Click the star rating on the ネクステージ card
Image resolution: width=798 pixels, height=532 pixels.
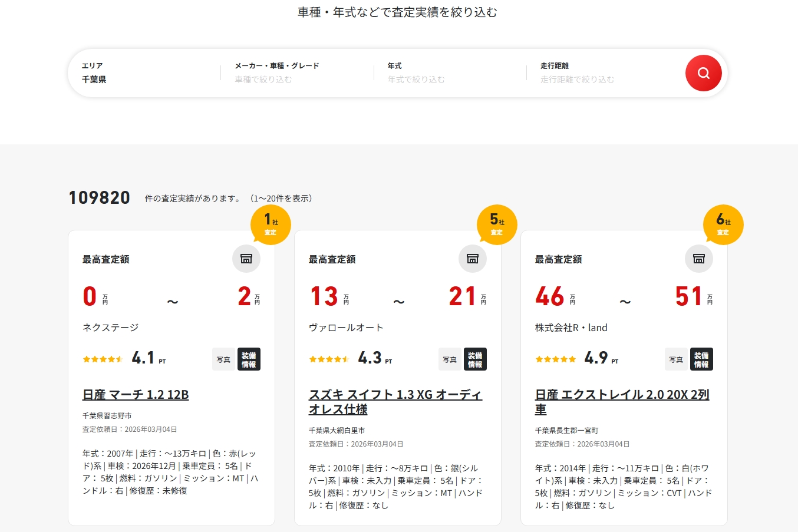(103, 359)
